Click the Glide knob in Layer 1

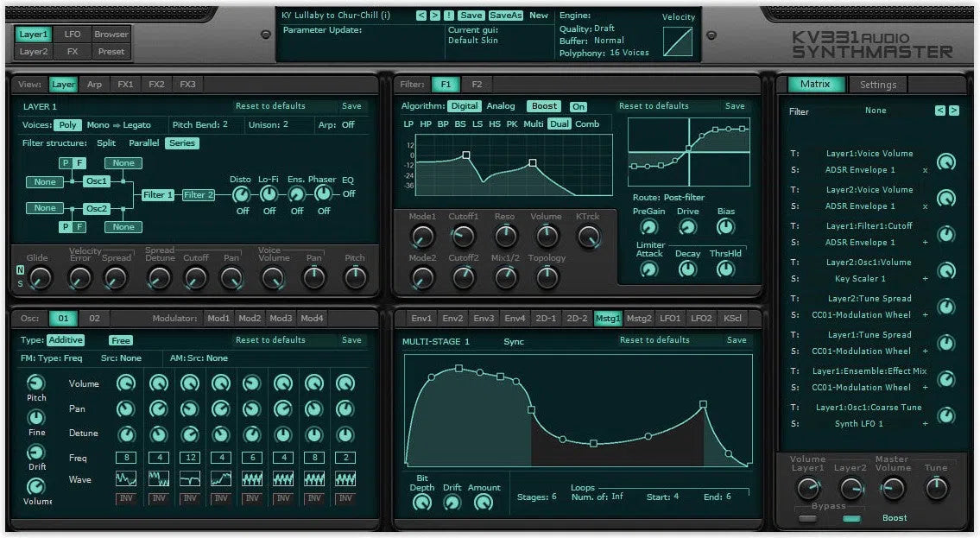(37, 278)
